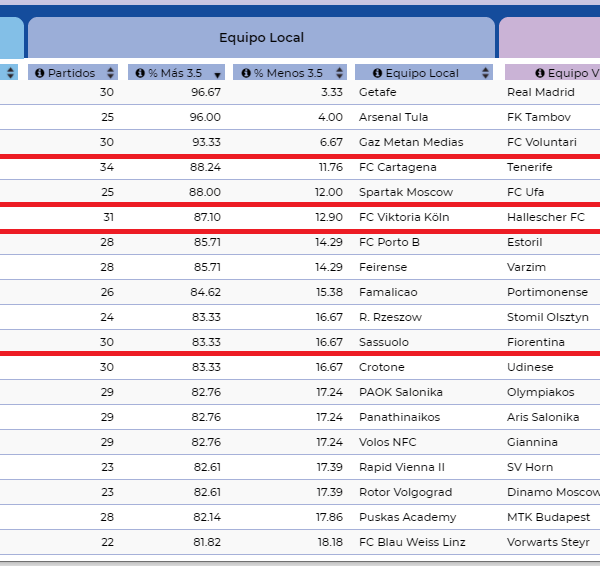The height and width of the screenshot is (566, 600).
Task: Click the MTK Budapest cell
Action: tap(548, 517)
